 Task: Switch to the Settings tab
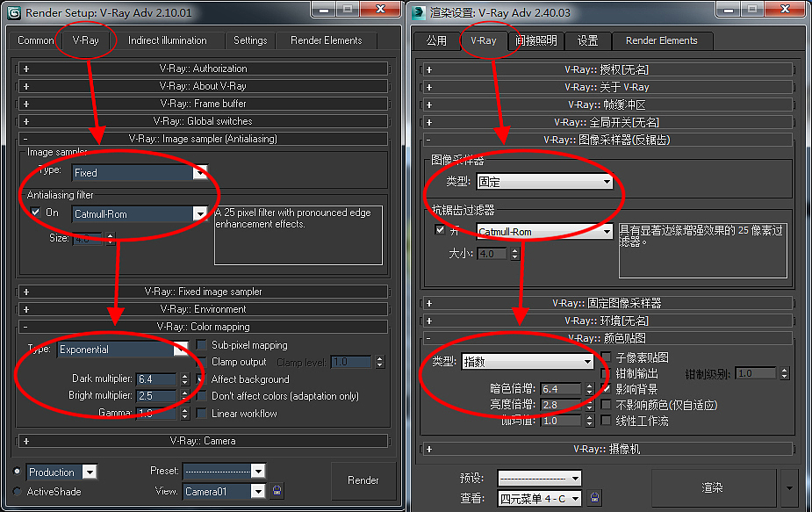[250, 40]
